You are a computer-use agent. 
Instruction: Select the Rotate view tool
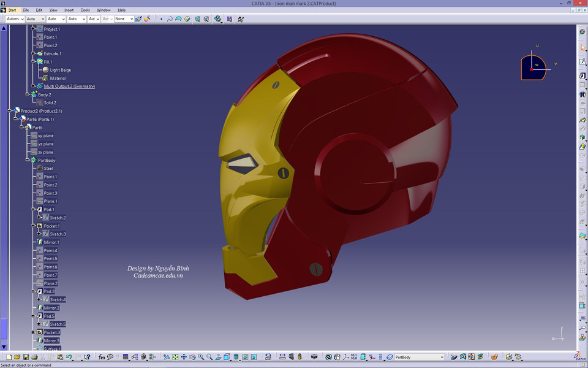coord(192,357)
